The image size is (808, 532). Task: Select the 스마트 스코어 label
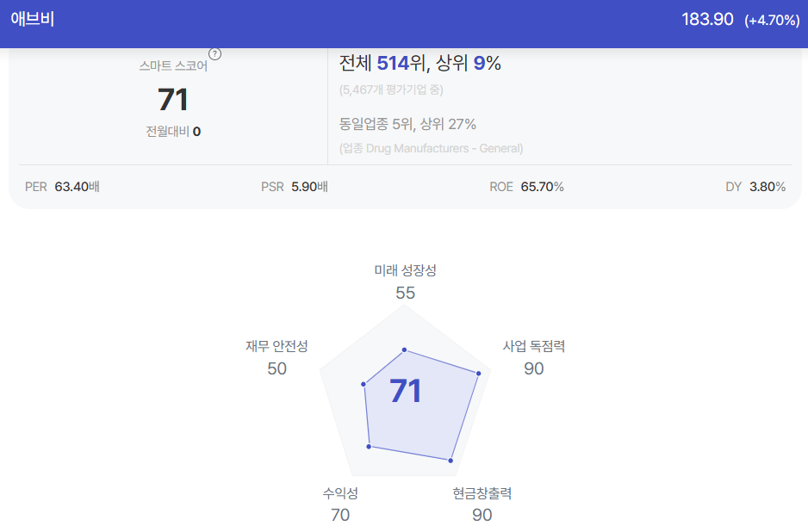click(x=173, y=66)
